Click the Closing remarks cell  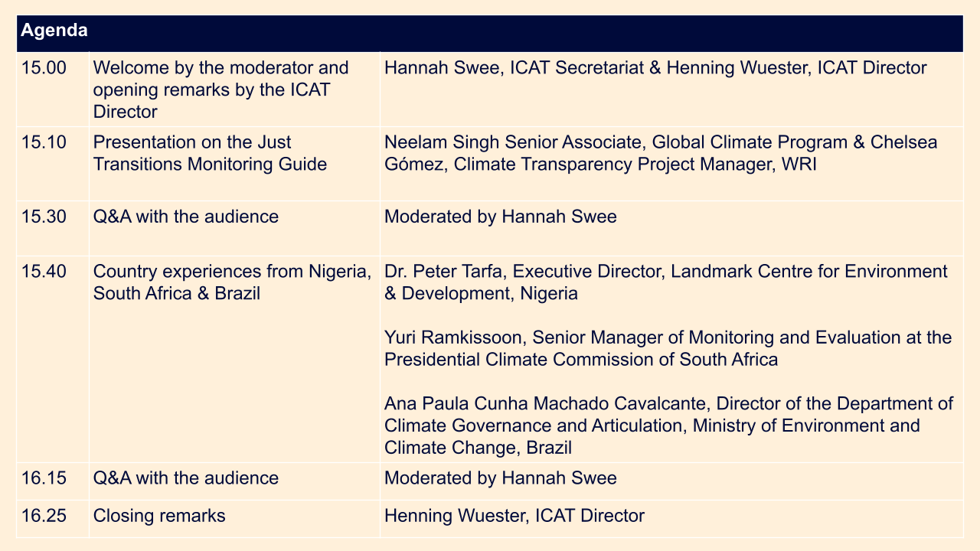234,518
